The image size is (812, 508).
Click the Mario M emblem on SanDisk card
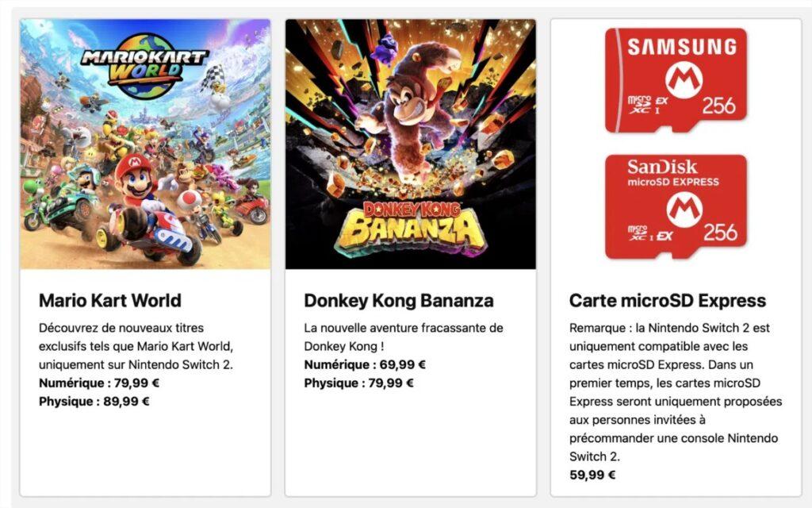[676, 210]
